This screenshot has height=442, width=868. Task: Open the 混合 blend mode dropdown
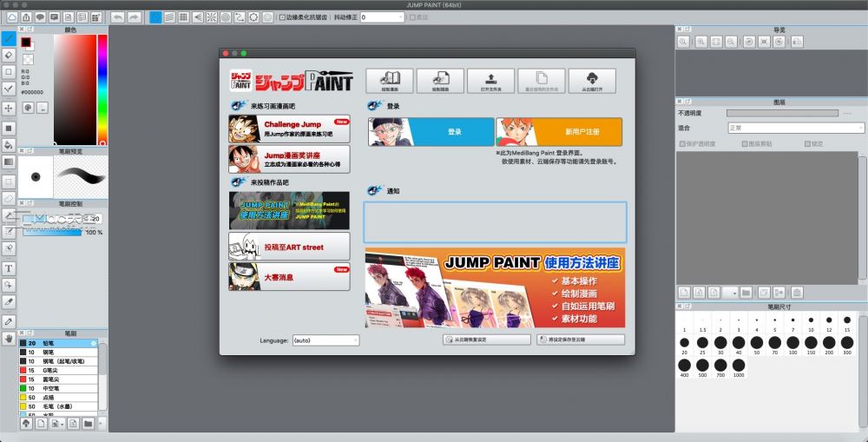point(795,128)
